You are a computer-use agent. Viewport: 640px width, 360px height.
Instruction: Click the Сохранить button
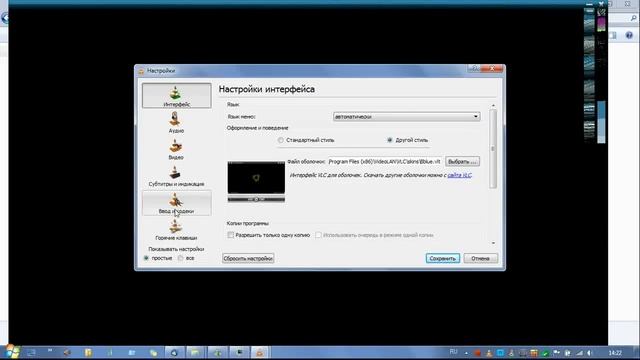pyautogui.click(x=442, y=258)
